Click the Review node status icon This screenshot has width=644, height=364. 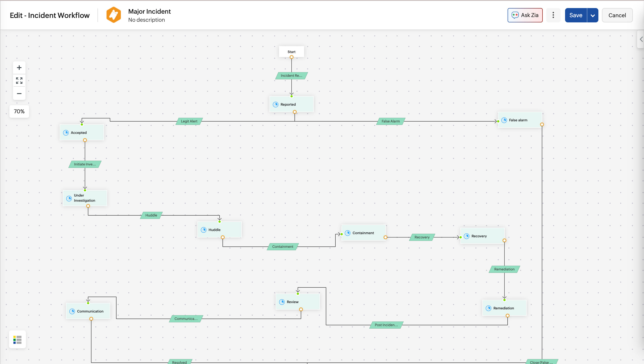point(282,302)
